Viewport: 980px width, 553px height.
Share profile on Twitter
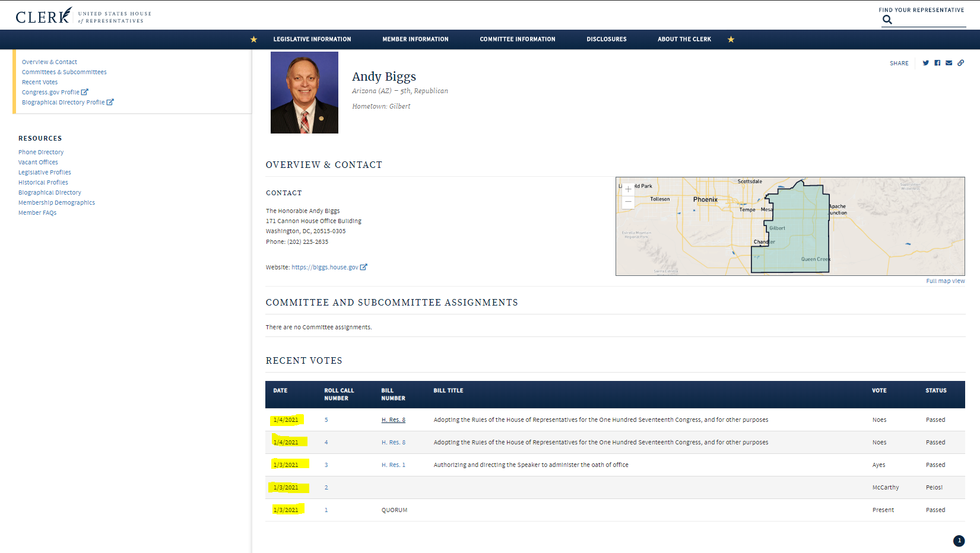(925, 63)
